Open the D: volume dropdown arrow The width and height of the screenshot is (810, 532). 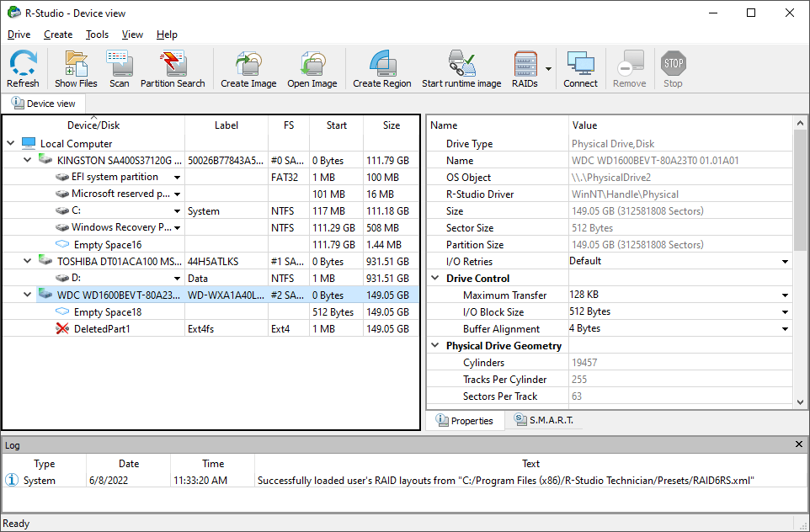[x=177, y=279]
